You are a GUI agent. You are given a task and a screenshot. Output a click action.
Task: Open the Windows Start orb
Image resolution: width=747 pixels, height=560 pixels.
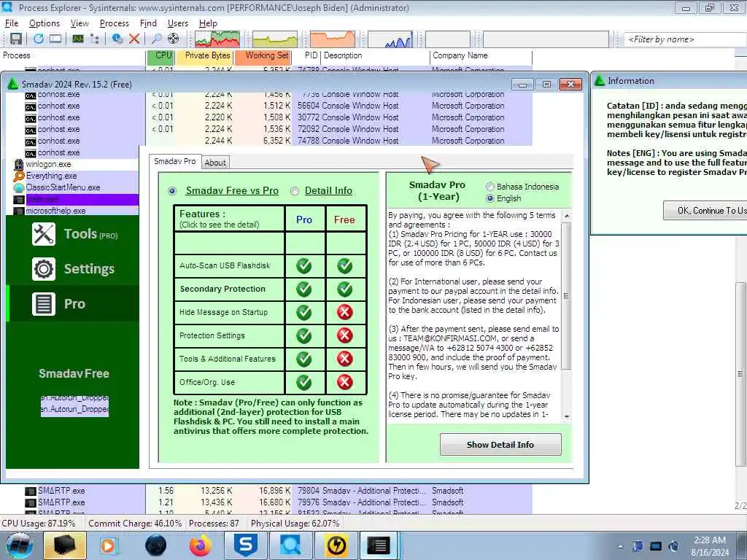pos(20,545)
